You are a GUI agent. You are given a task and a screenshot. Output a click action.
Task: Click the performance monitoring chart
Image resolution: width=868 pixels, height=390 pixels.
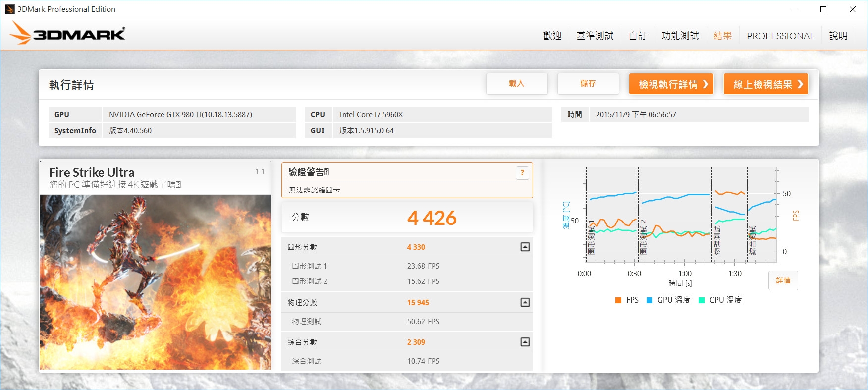681,215
